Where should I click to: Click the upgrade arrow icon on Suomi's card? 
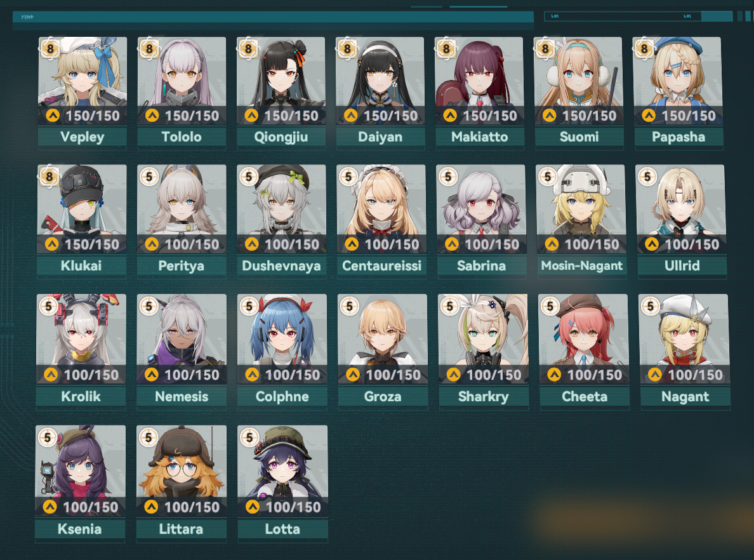tap(549, 116)
